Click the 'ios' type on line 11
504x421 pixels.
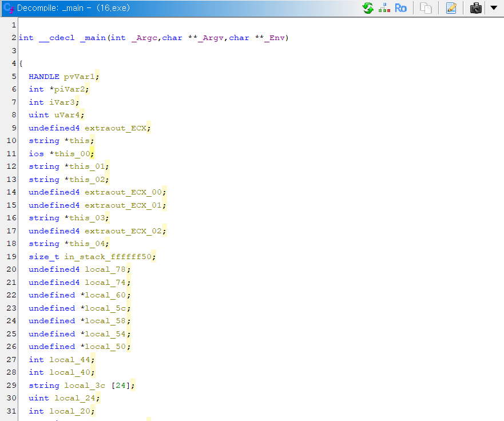coord(36,154)
